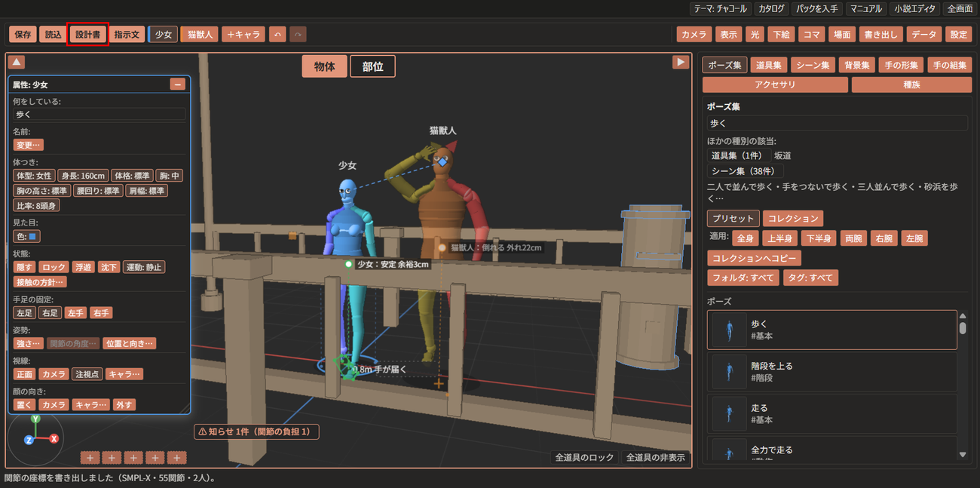The width and height of the screenshot is (980, 488).
Task: Open the 種族 tab
Action: pyautogui.click(x=911, y=84)
